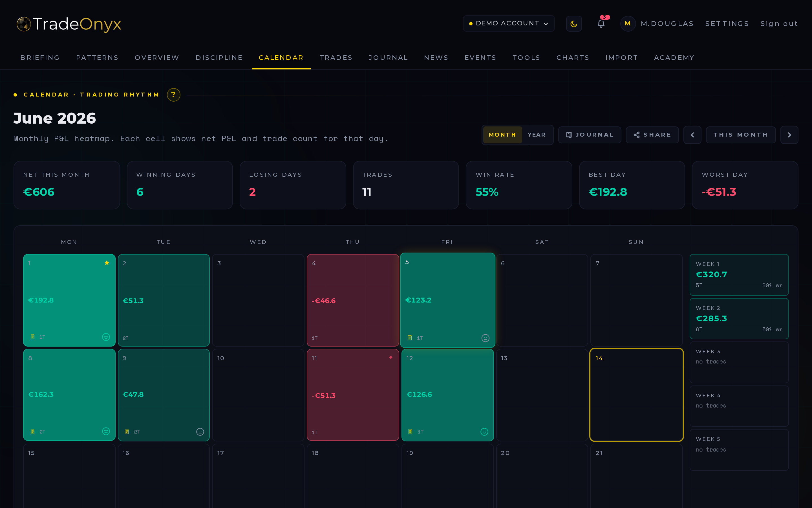Open the Charts tab
This screenshot has width=812, height=508.
[573, 58]
